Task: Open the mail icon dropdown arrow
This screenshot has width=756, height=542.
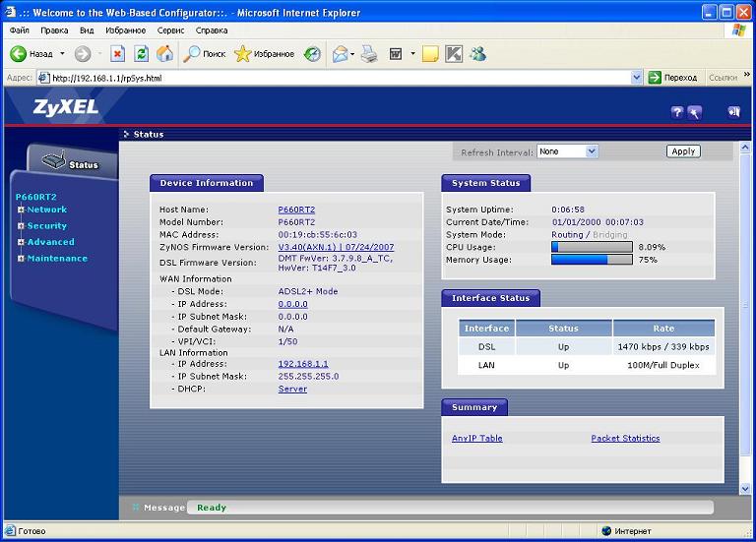Action: click(352, 53)
